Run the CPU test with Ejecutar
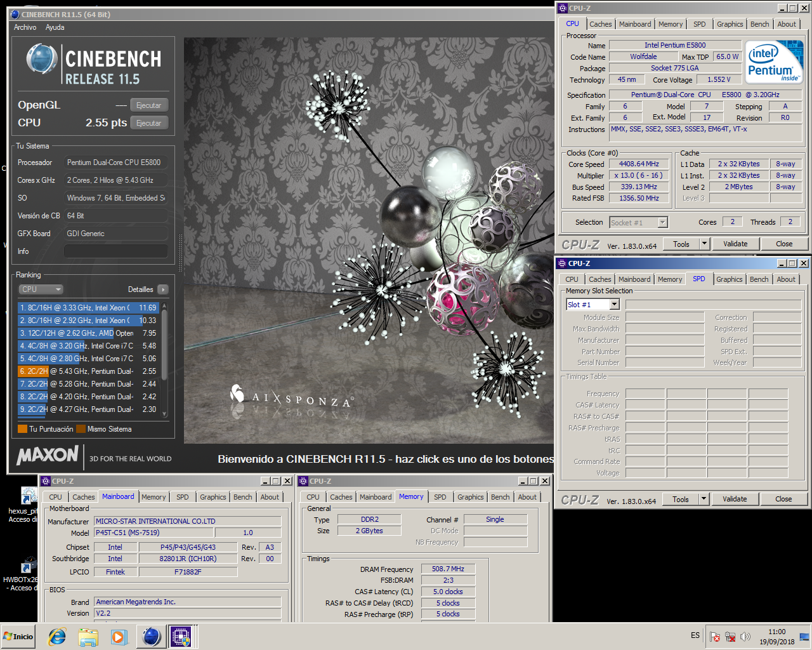Image resolution: width=812 pixels, height=650 pixels. click(x=149, y=123)
